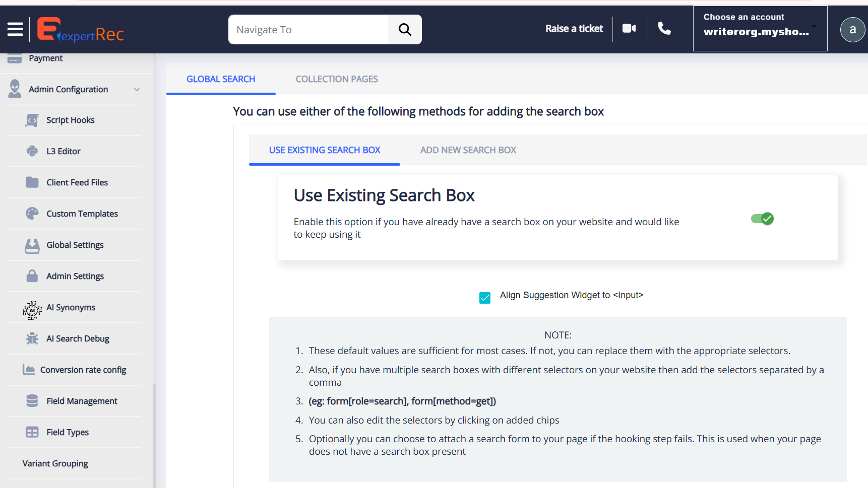
Task: Click the Raise a ticket link
Action: point(574,29)
